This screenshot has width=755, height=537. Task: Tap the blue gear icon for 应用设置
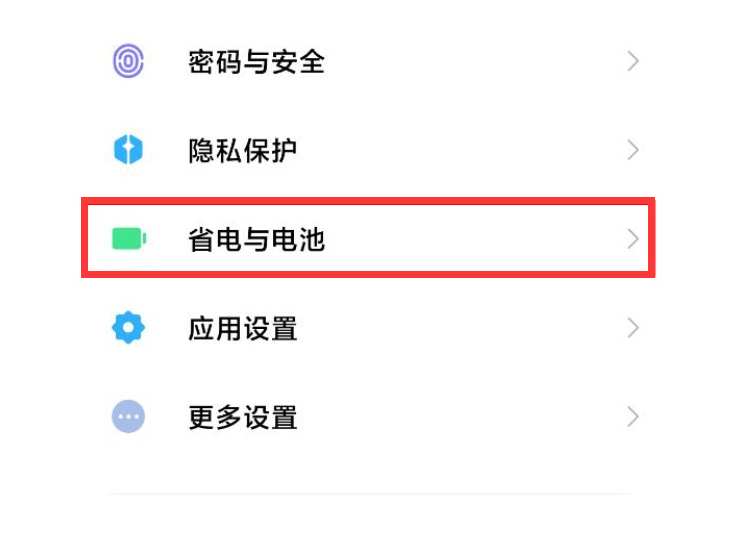(x=128, y=327)
